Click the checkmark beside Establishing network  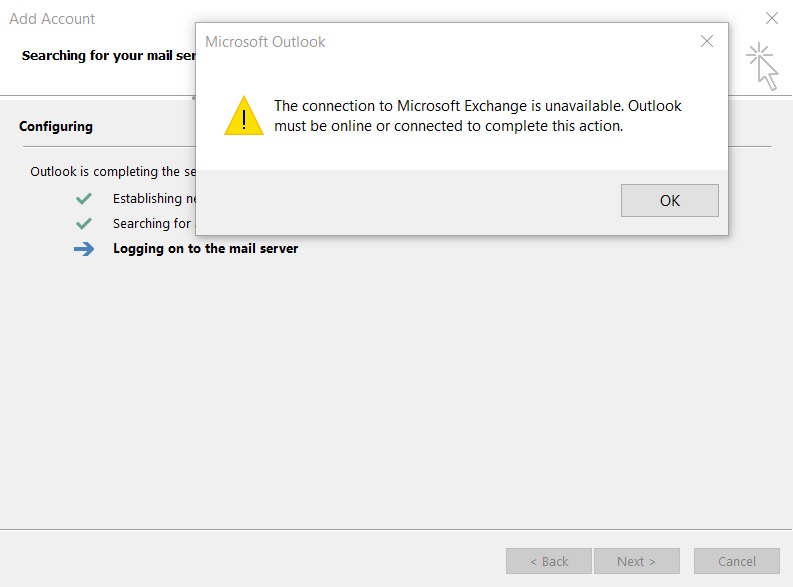pos(84,199)
